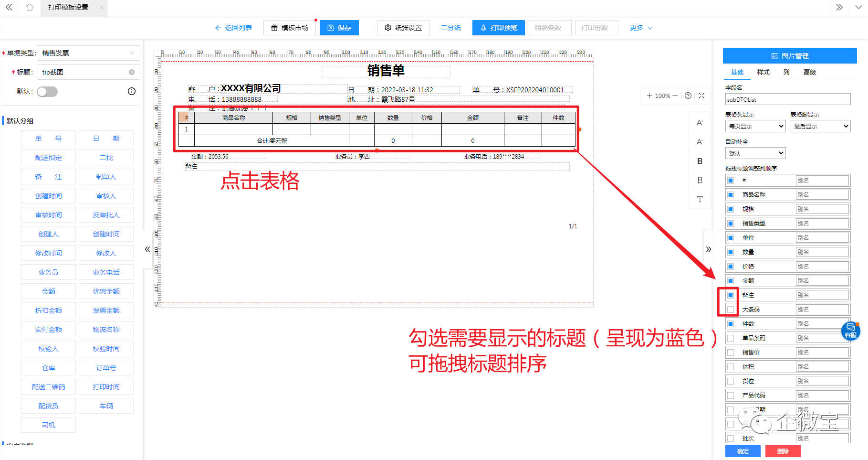Increase font size with A+ icon
Screen dimensions: 868x460
(700, 123)
